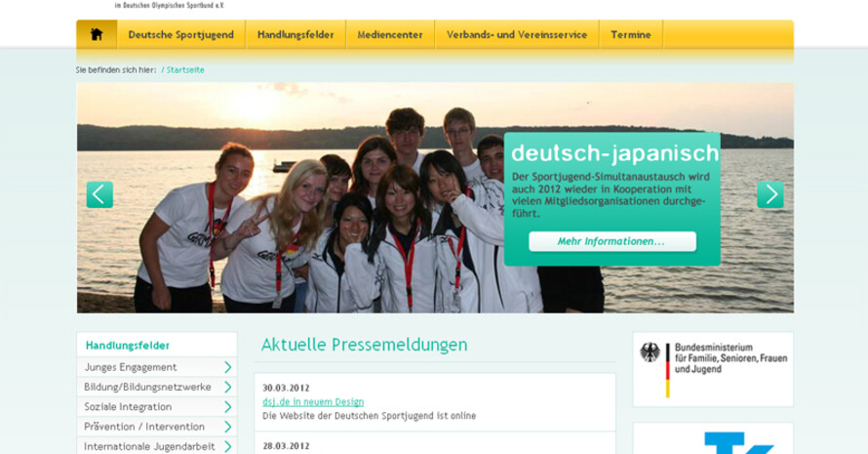This screenshot has height=454, width=868.
Task: Click the Mehr Informationen button
Action: pos(612,241)
